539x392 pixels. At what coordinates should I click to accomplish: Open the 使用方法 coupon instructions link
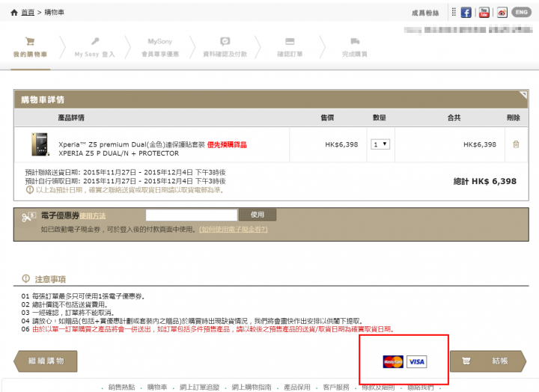point(93,215)
